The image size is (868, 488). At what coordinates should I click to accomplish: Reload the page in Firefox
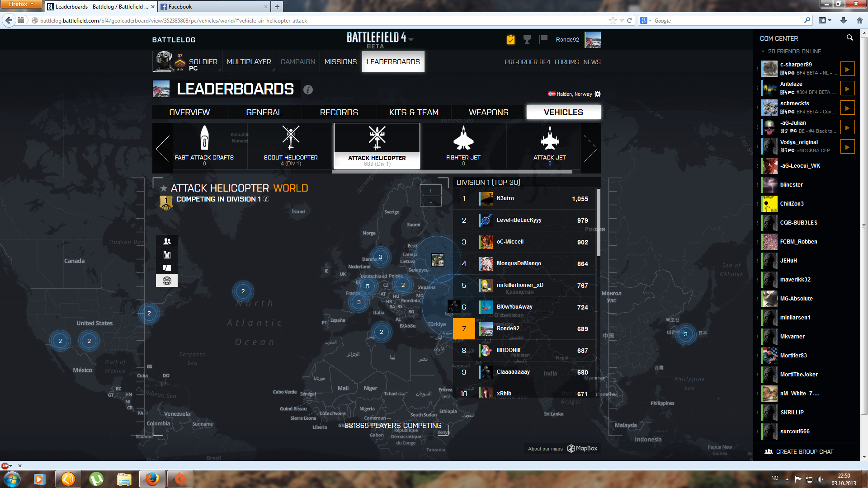pos(629,20)
